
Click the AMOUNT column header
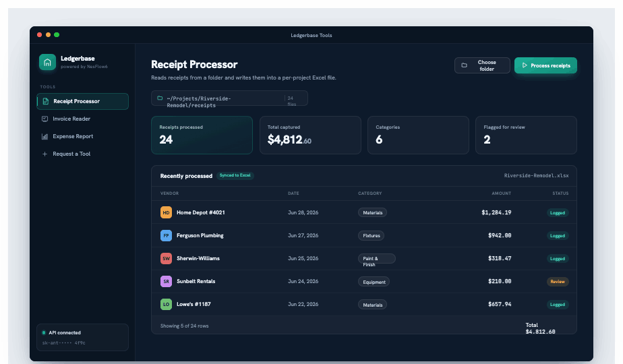click(x=502, y=193)
